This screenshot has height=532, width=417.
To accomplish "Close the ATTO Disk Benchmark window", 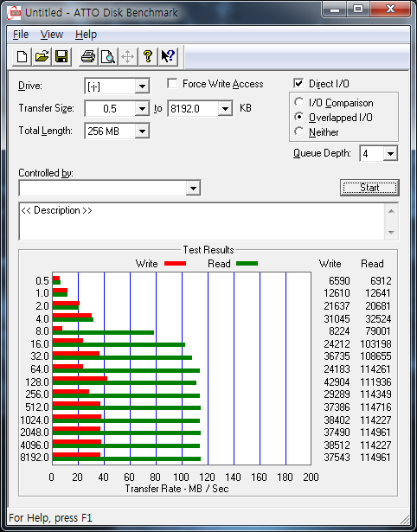I will [x=390, y=10].
